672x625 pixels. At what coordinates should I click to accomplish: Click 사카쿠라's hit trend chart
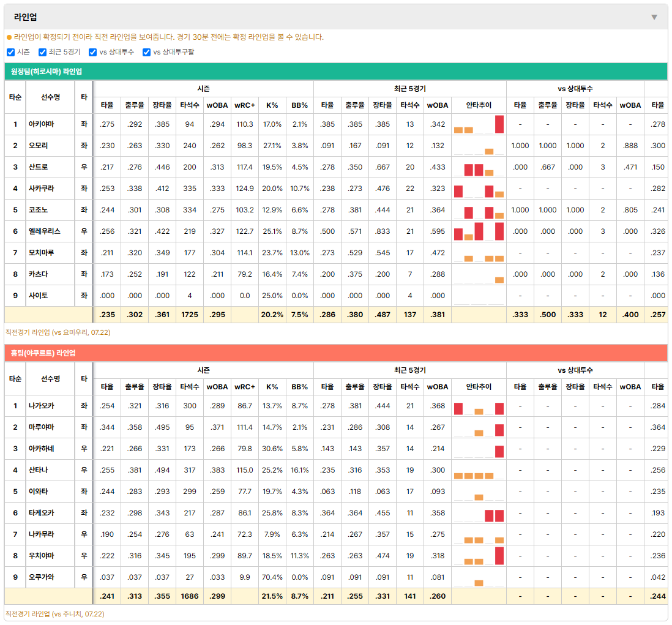coord(479,189)
